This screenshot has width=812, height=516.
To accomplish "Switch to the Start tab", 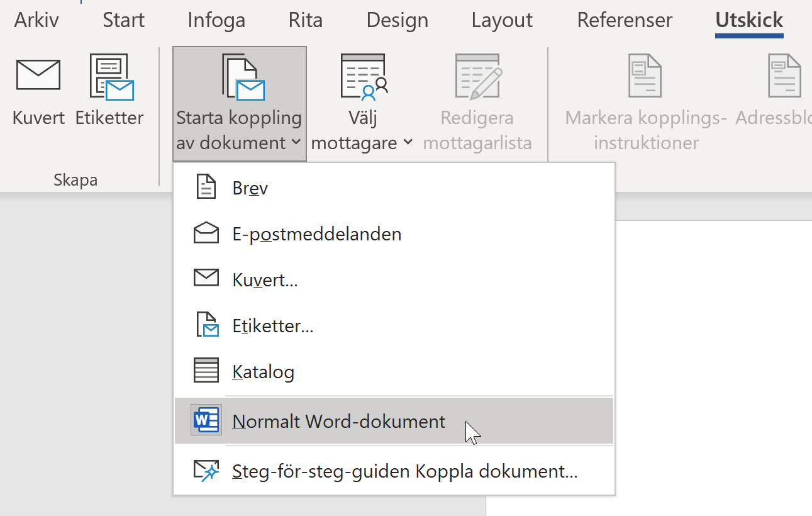I will (x=124, y=20).
